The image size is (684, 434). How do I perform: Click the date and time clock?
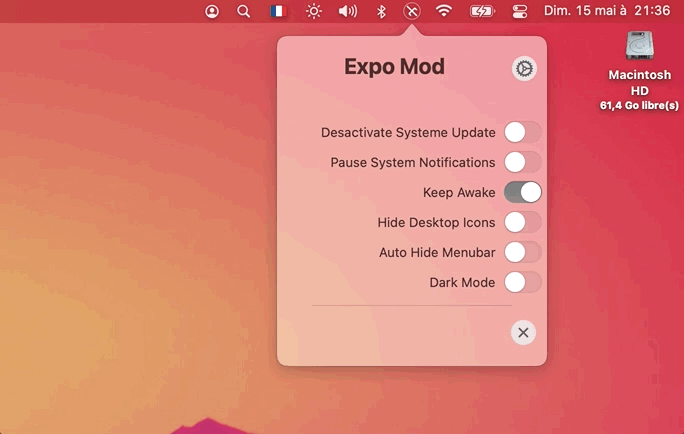(607, 11)
